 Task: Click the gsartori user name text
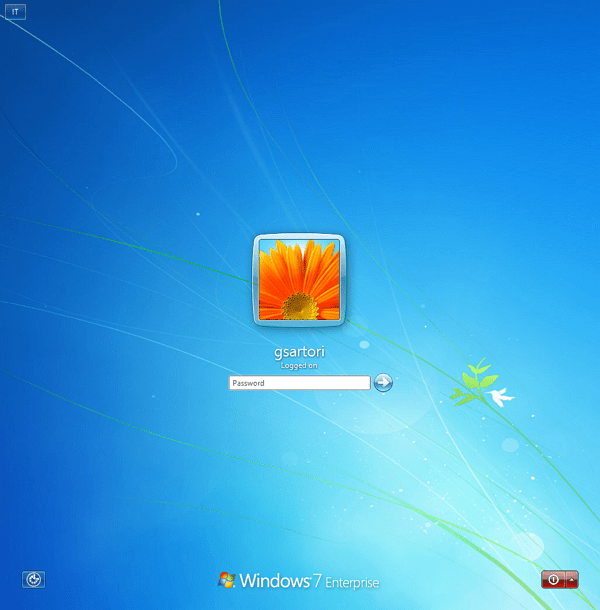coord(299,352)
